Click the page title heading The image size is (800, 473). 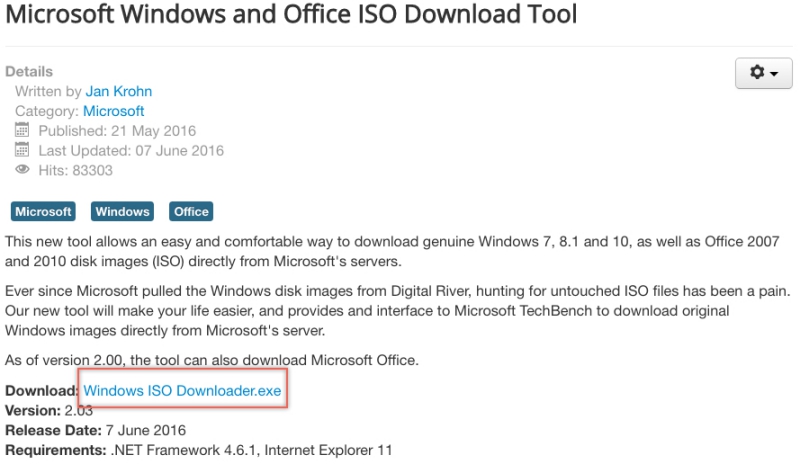click(290, 16)
